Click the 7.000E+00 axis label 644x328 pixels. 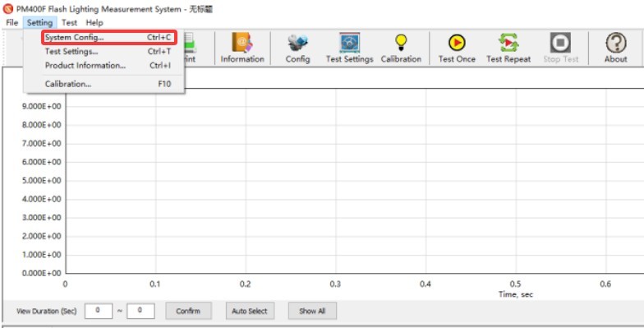[41, 143]
